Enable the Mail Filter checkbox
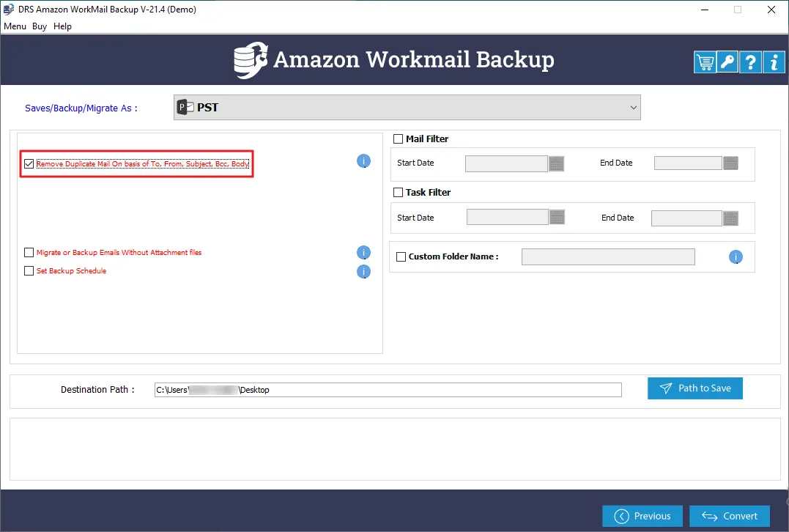Screen dimensions: 789x532 click(398, 139)
